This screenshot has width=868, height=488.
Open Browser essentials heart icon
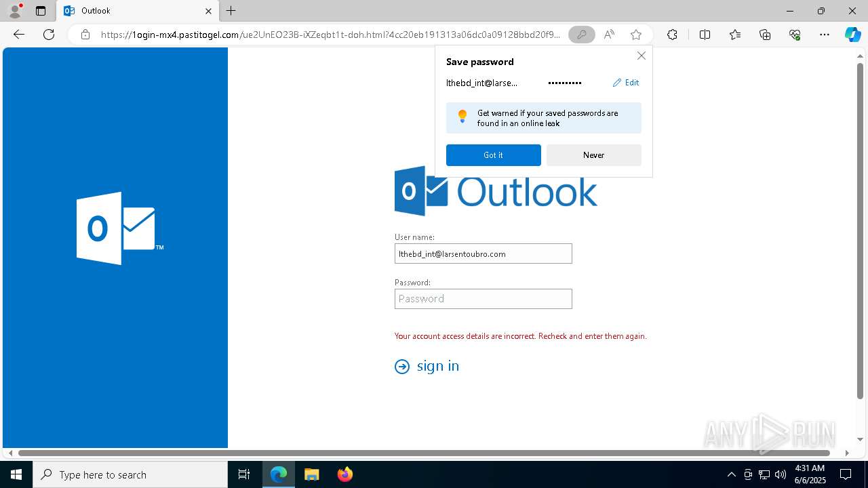[x=795, y=35]
